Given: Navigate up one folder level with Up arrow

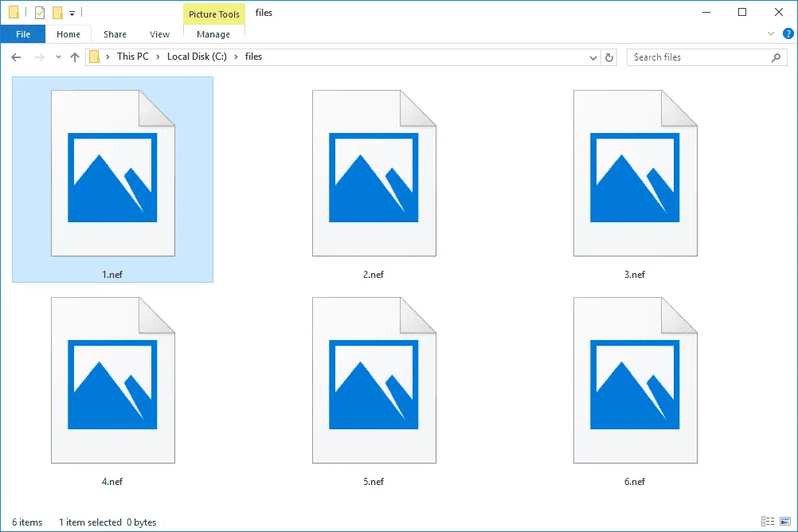Looking at the screenshot, I should coord(75,57).
